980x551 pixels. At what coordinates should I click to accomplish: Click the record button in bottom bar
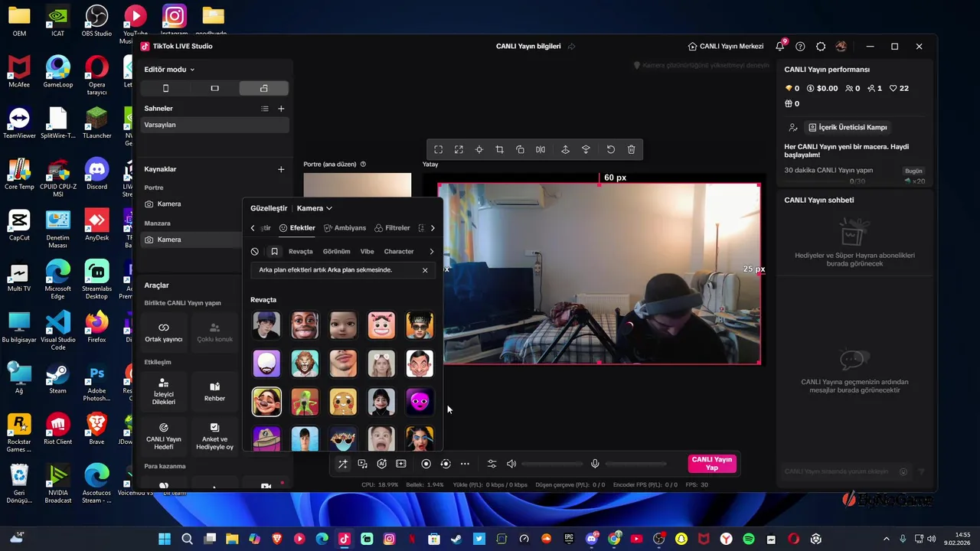pos(426,464)
